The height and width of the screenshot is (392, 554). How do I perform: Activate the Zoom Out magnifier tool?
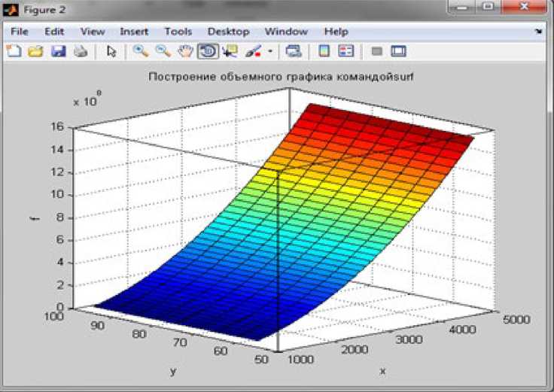pos(163,51)
